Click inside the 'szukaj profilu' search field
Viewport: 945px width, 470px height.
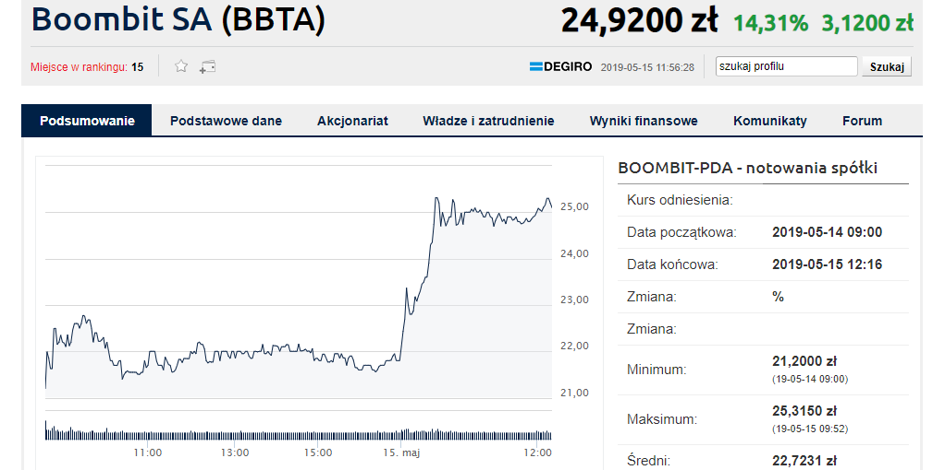(x=787, y=67)
